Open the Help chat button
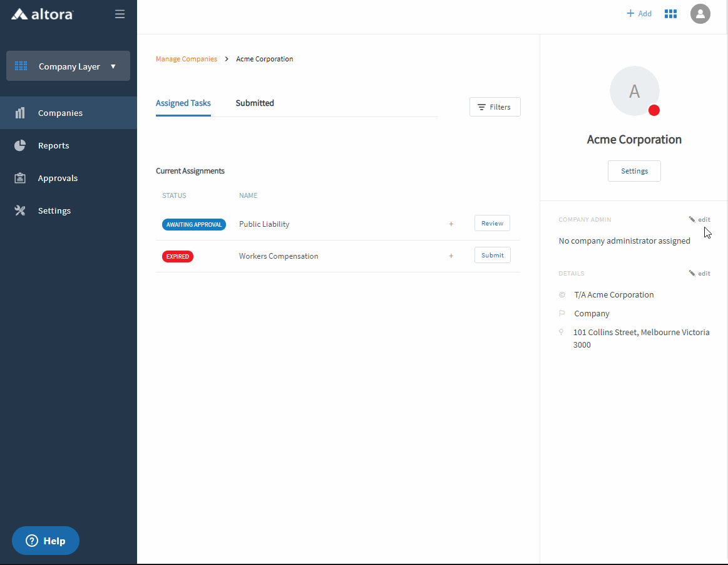The height and width of the screenshot is (565, 728). click(46, 541)
